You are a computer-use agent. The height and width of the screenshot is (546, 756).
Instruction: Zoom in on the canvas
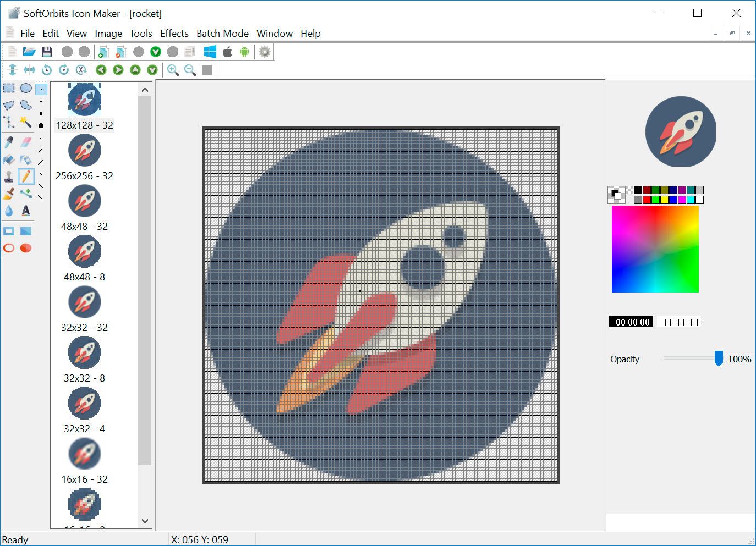point(173,70)
